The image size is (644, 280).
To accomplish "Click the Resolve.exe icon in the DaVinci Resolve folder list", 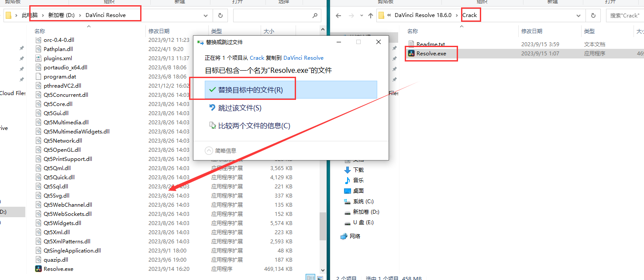I will [x=38, y=269].
